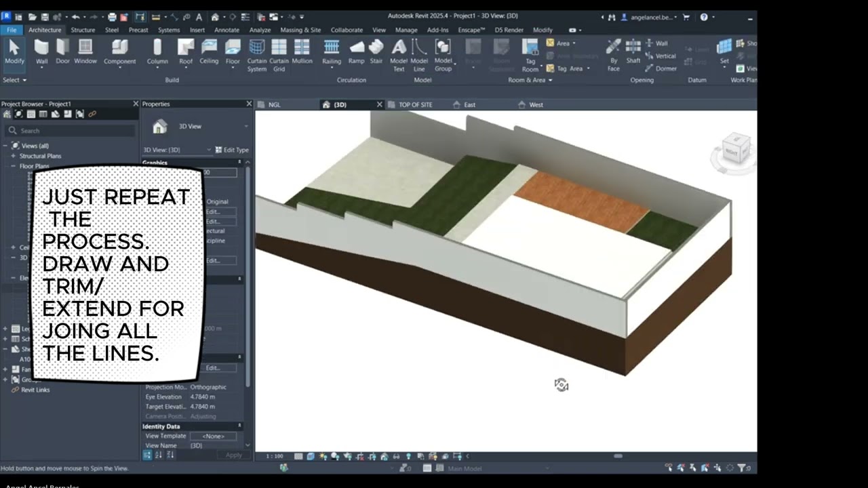Select the Ceiling tool
This screenshot has width=868, height=488.
[x=209, y=52]
